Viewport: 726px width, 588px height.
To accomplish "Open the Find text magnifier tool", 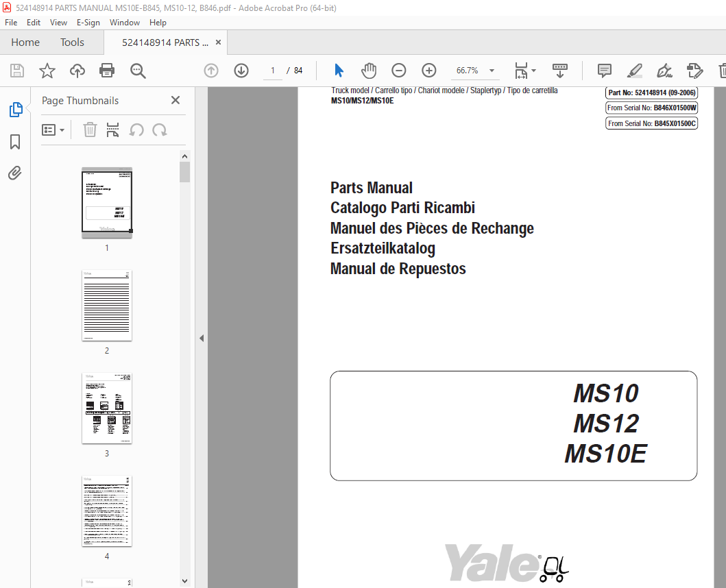I will [138, 71].
